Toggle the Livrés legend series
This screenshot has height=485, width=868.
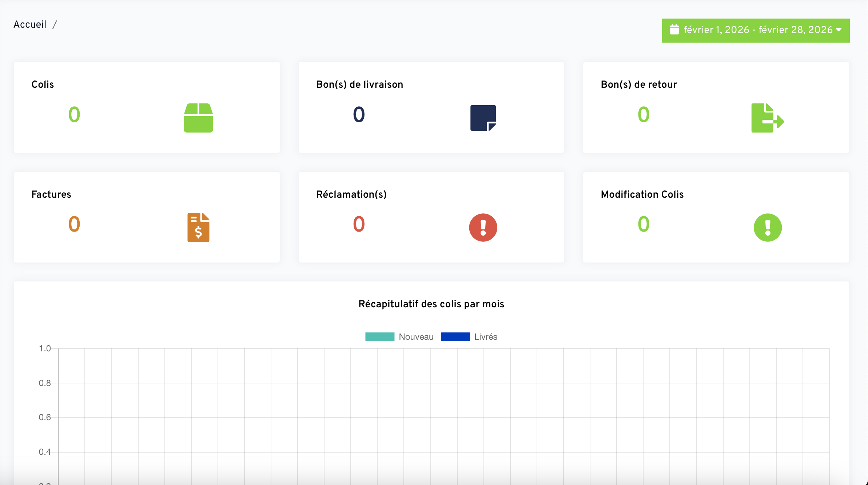[x=485, y=337]
